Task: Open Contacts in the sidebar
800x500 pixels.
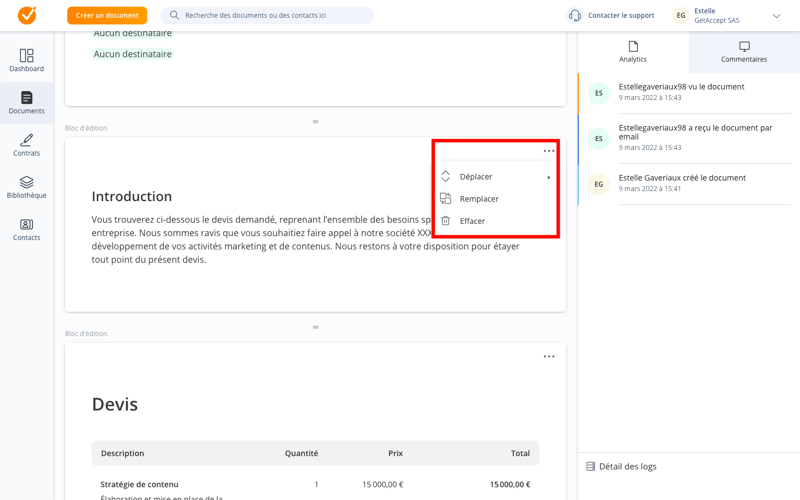Action: tap(27, 230)
